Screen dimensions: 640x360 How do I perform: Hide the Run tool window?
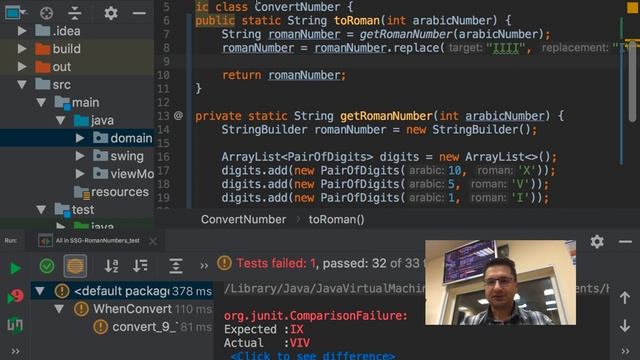[x=625, y=242]
